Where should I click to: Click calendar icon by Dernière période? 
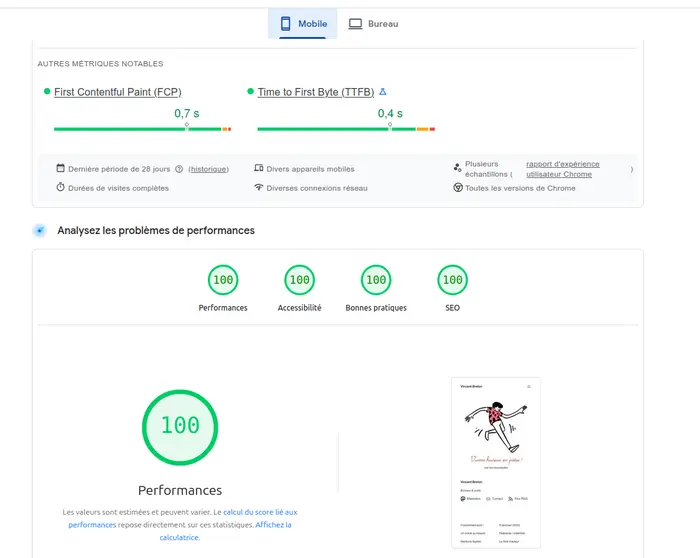click(60, 168)
